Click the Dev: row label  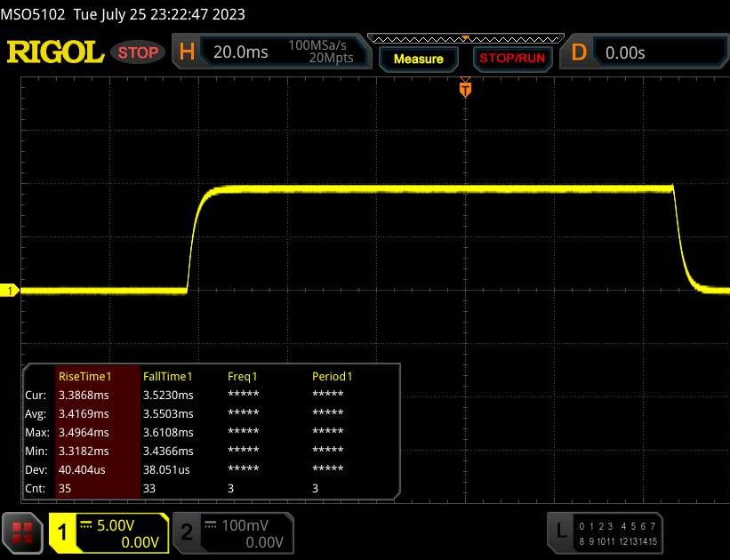(36, 469)
